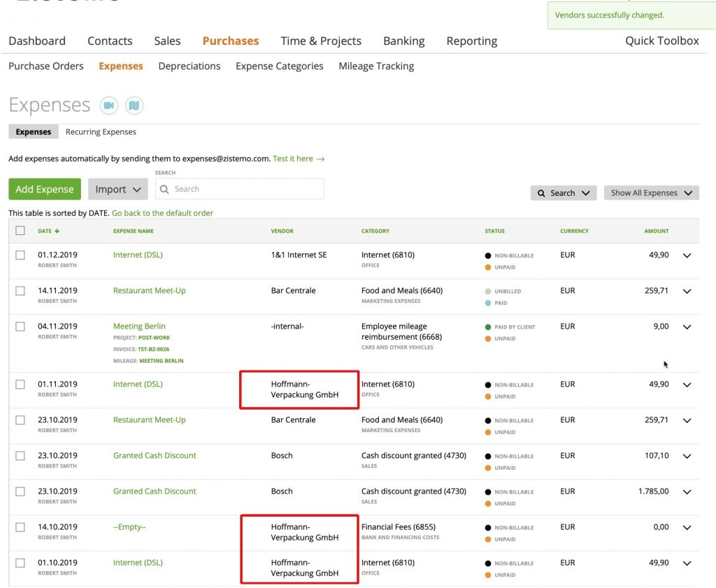Click the orange Unpaid dot on Internet (DSL) row
The height and width of the screenshot is (588, 716).
487,266
